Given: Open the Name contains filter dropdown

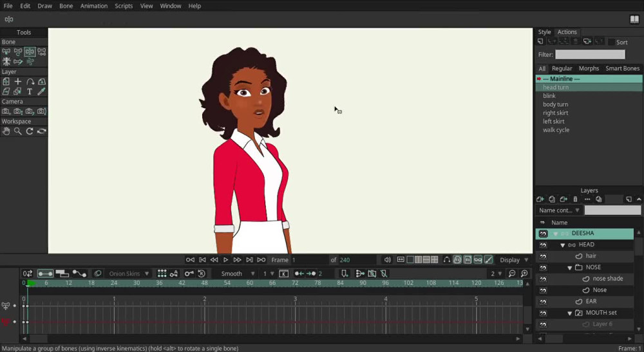Looking at the screenshot, I should pos(558,210).
